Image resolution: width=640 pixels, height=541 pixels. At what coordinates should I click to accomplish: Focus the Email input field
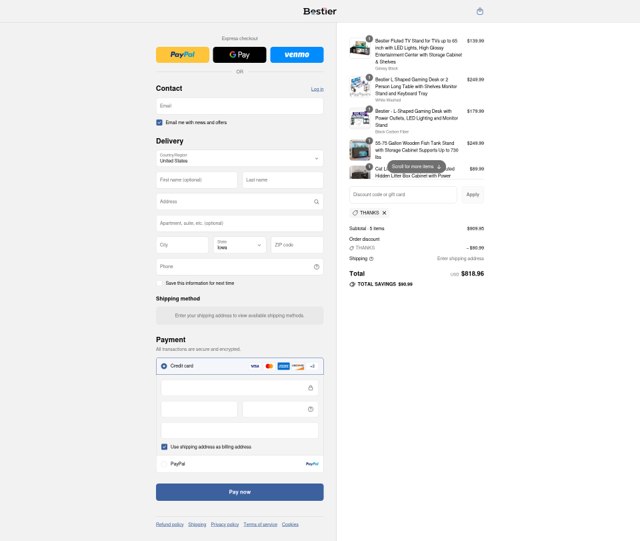click(x=240, y=106)
